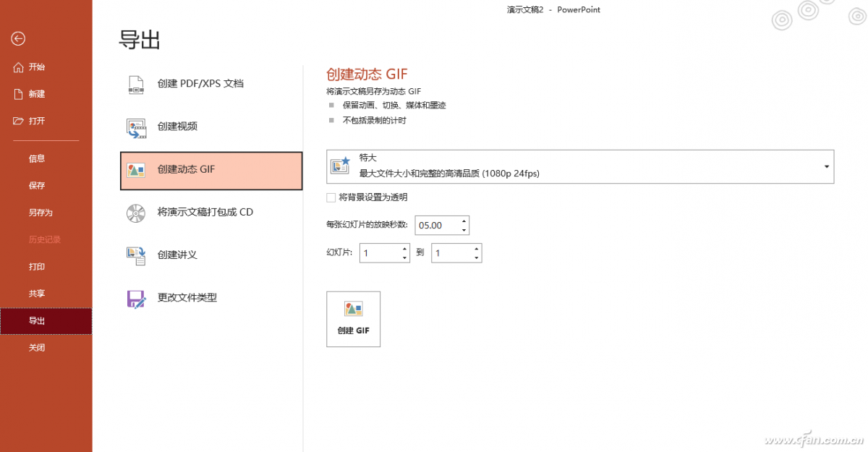868x452 pixels.
Task: Click the 不包括录制的计时 text
Action: (x=375, y=120)
